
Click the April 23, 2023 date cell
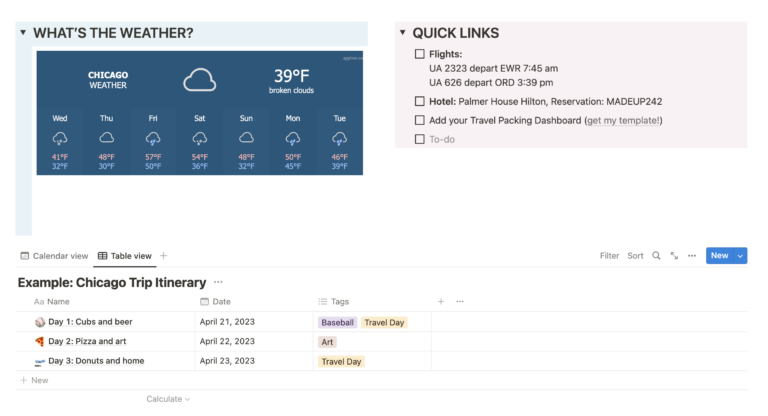pos(227,361)
